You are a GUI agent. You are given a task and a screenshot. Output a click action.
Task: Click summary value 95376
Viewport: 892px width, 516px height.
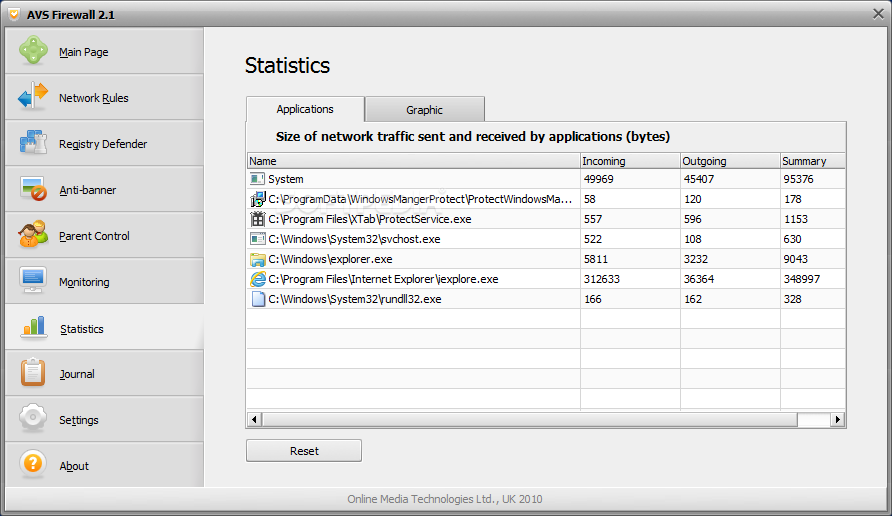pyautogui.click(x=798, y=179)
